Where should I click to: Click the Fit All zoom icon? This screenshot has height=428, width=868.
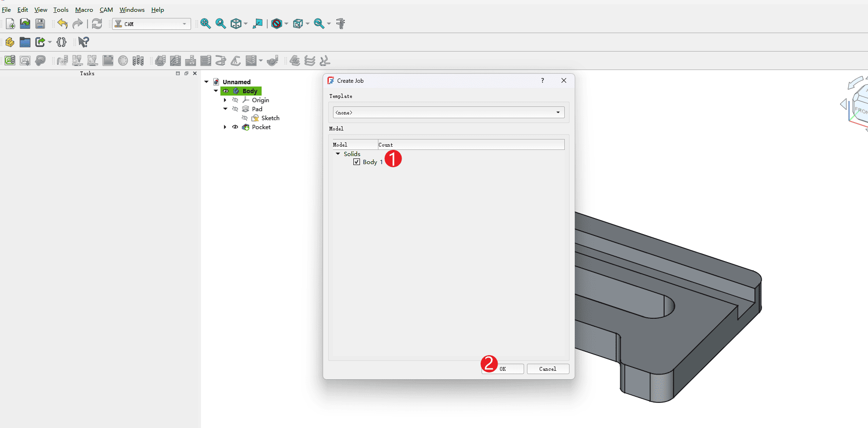point(205,24)
